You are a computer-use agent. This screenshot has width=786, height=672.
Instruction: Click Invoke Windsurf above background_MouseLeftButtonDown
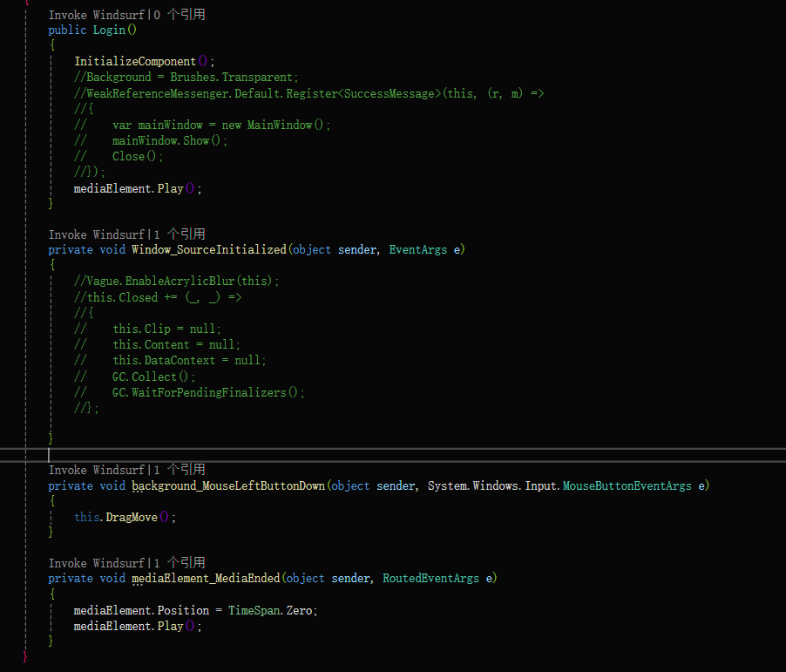coord(96,470)
